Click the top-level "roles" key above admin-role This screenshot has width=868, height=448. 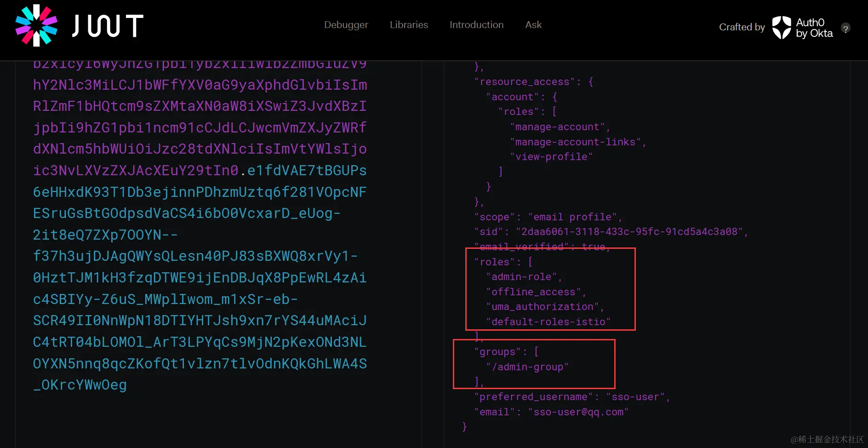[x=495, y=262]
